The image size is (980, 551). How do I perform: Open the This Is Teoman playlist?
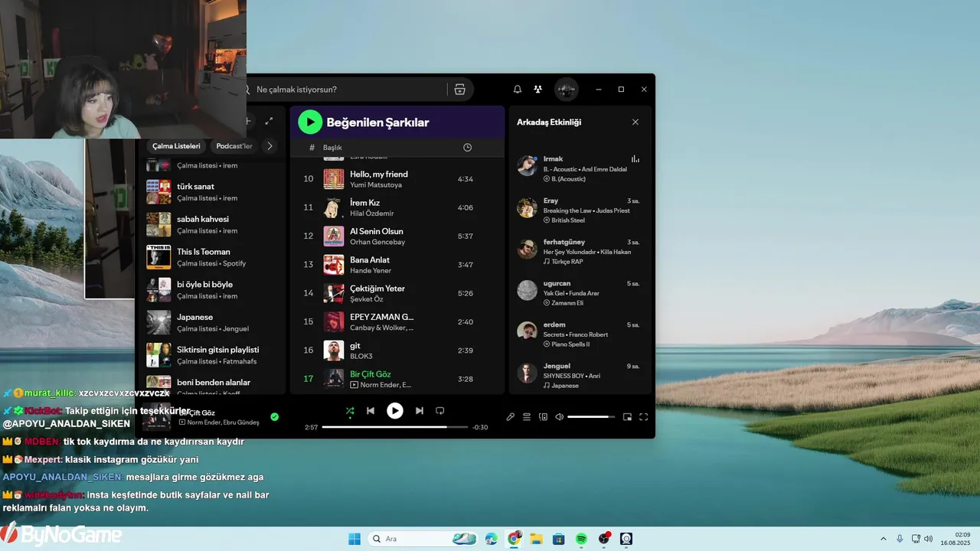tap(211, 257)
